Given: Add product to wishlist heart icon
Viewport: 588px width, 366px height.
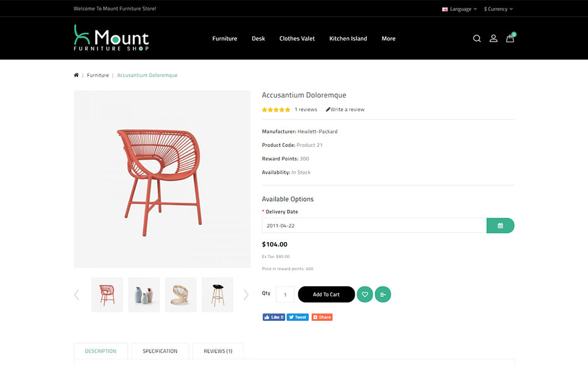Looking at the screenshot, I should click(x=365, y=294).
